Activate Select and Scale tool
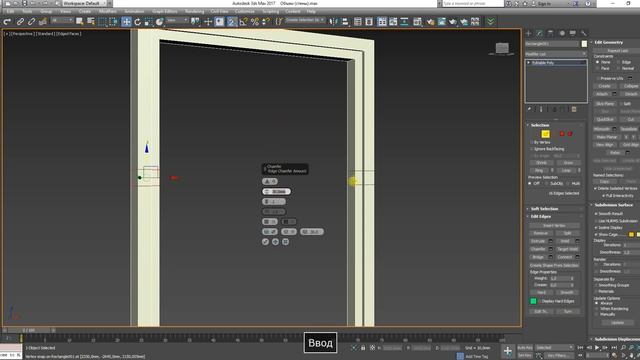The image size is (640, 360). pyautogui.click(x=149, y=22)
